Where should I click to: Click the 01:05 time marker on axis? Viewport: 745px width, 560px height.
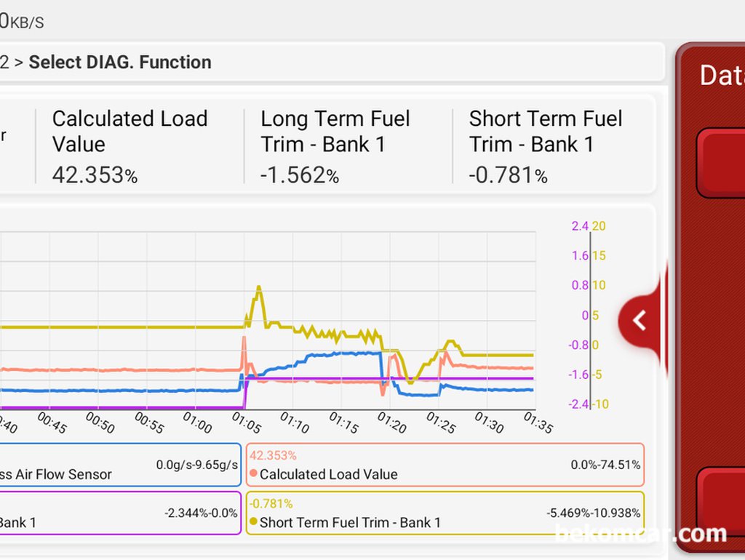pyautogui.click(x=246, y=423)
